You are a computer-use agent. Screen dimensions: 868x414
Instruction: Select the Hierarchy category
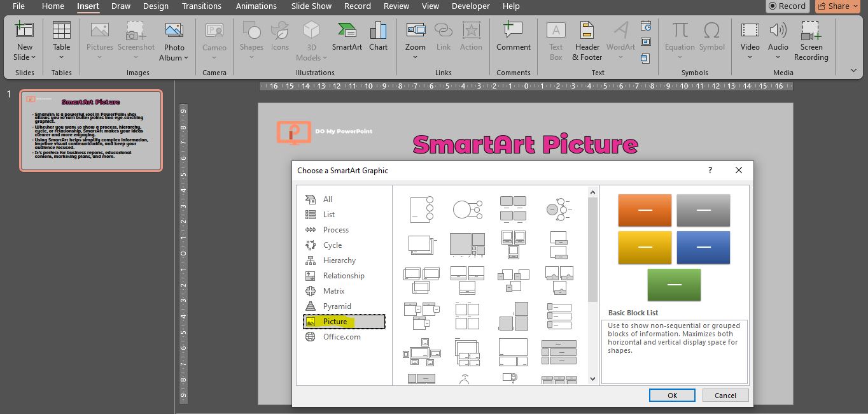pyautogui.click(x=339, y=260)
